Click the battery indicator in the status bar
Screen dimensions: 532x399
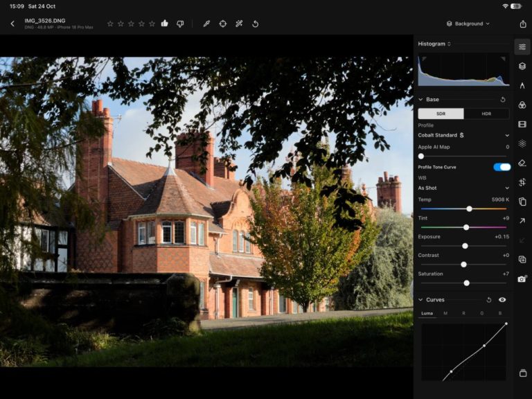point(516,6)
